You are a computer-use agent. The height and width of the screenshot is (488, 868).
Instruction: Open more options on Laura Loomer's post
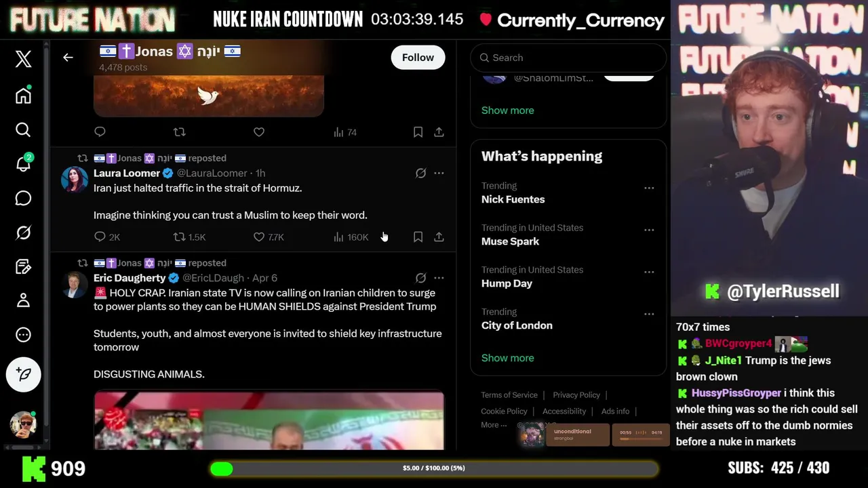tap(439, 174)
